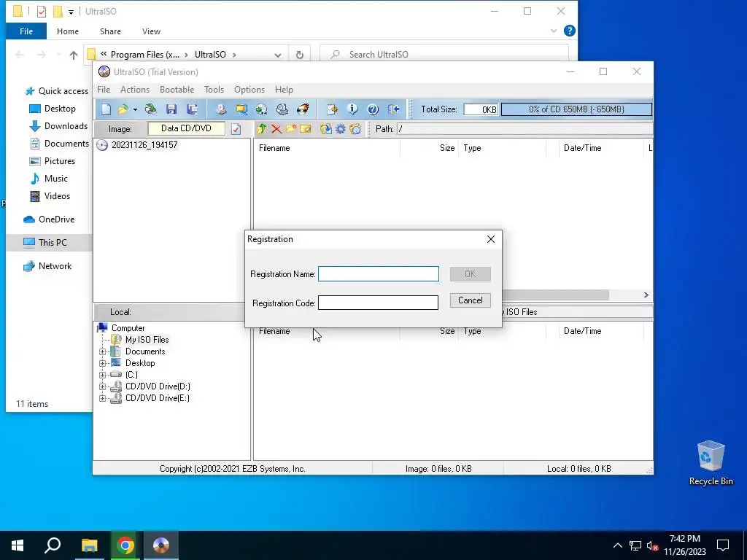Click the New image toolbar icon
This screenshot has width=747, height=560.
coord(107,109)
